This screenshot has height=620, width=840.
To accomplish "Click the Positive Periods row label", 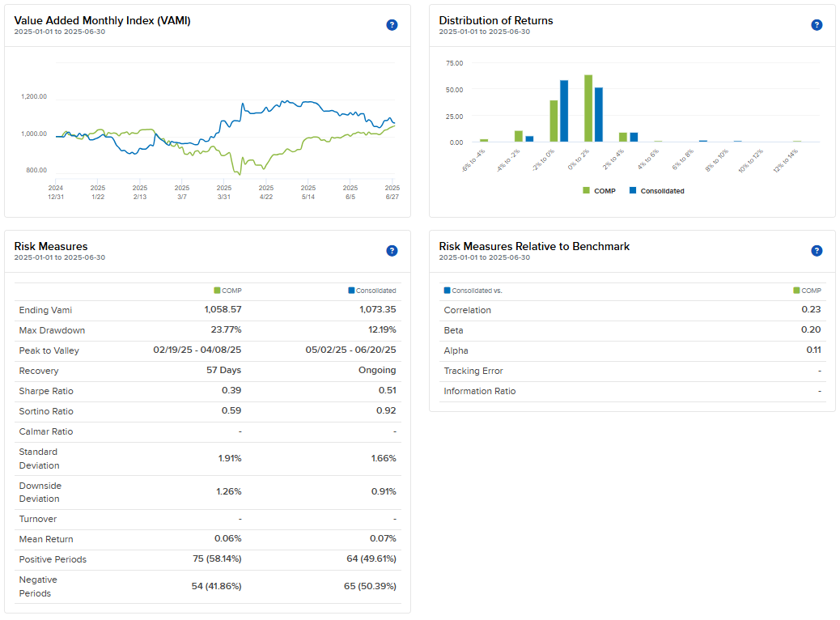I will click(53, 559).
